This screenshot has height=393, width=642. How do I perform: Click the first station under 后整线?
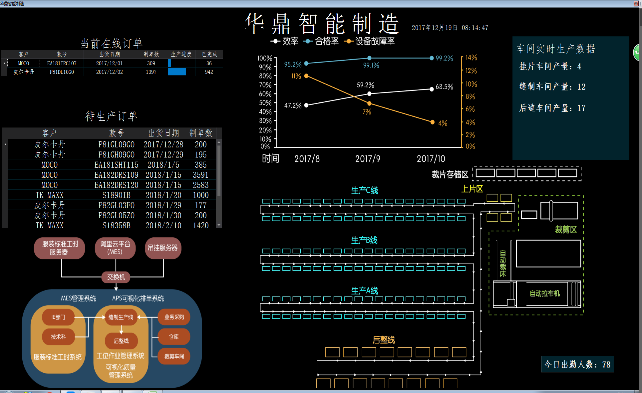pos(332,352)
